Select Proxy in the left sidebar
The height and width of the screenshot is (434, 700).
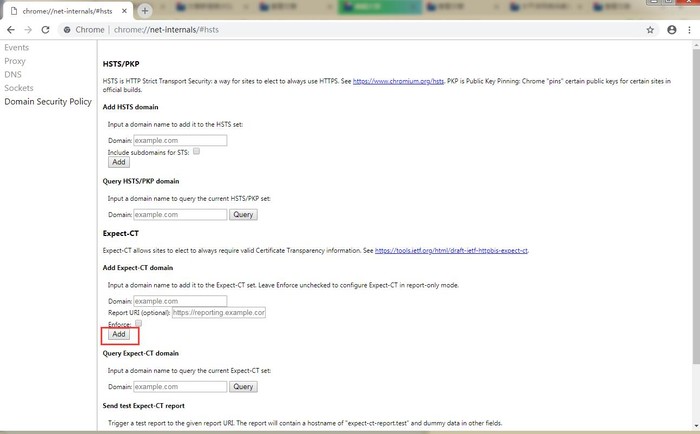coord(16,60)
